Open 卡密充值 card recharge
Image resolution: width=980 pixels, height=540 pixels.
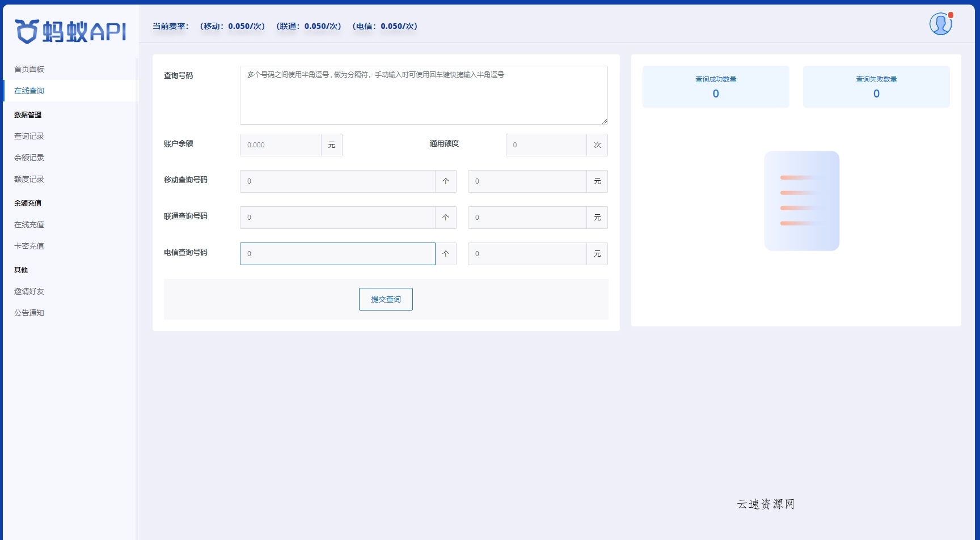(x=29, y=246)
